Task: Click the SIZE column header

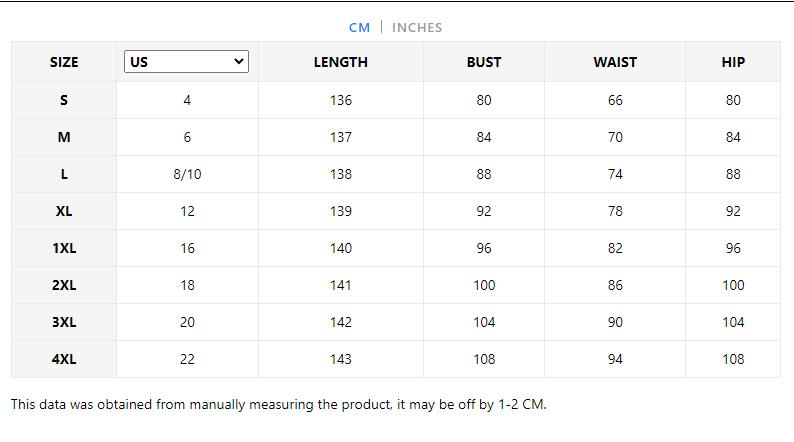Action: point(64,62)
